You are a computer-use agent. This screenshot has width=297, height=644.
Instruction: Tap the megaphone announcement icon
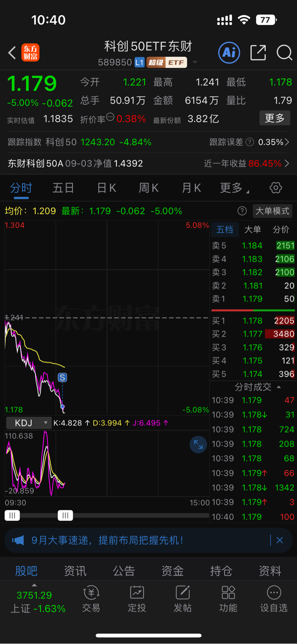click(x=18, y=540)
